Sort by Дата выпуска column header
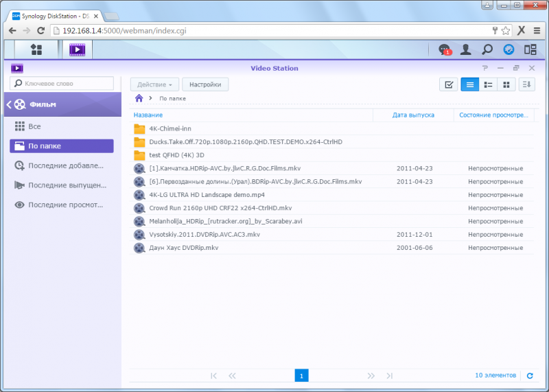 tap(413, 115)
